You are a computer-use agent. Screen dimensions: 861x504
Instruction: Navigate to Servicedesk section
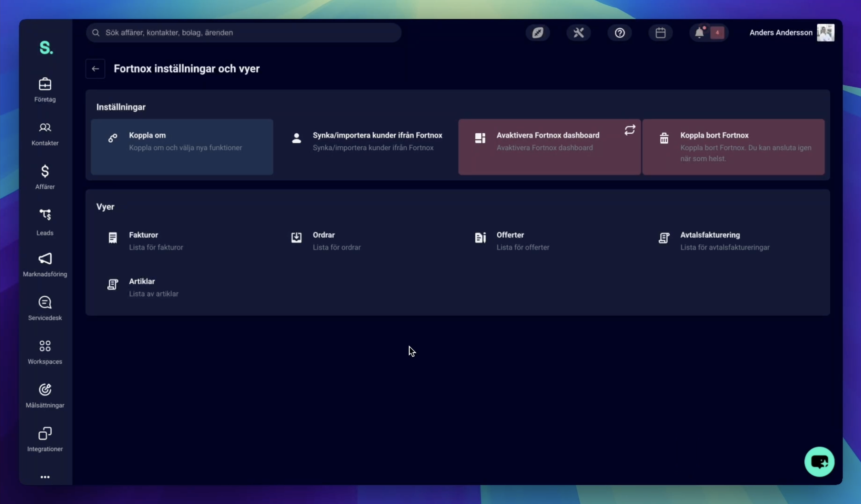[45, 308]
